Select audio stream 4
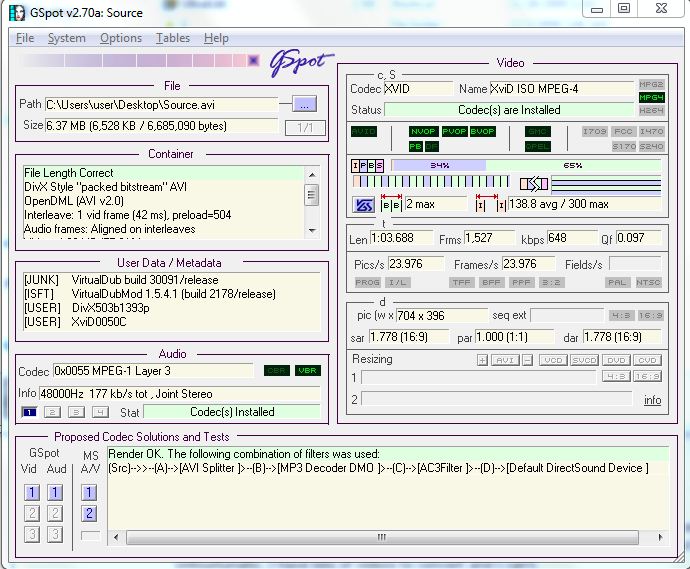Screen dimensions: 690x569 point(100,412)
